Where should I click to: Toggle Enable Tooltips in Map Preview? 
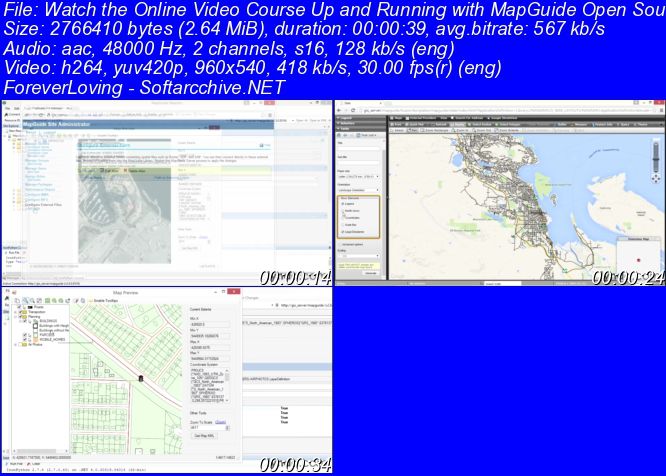coord(104,301)
